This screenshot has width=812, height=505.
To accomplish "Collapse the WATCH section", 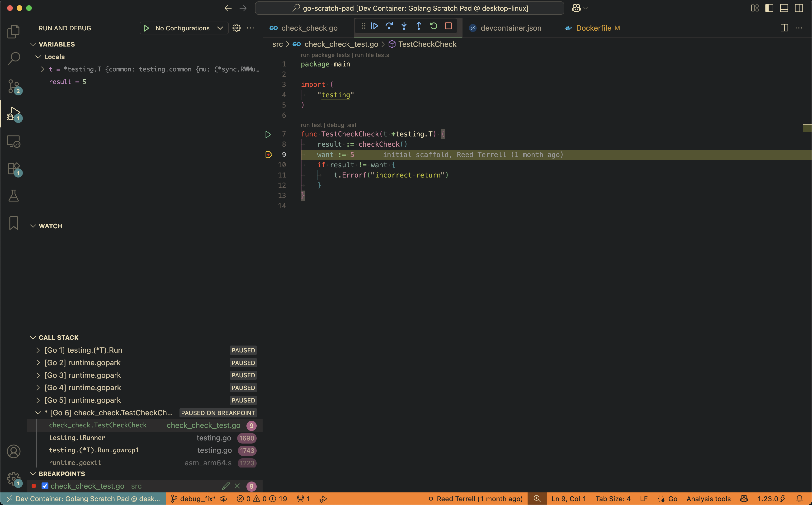I will [33, 226].
